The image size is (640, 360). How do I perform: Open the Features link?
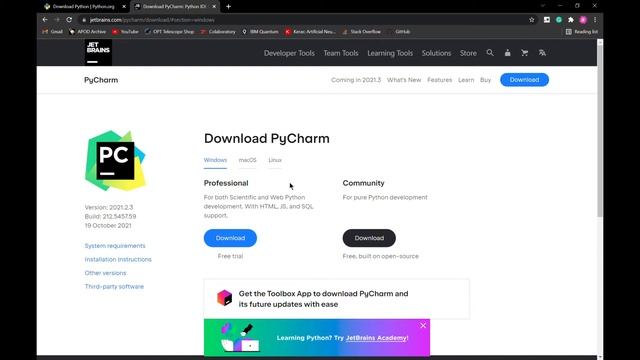click(x=440, y=80)
